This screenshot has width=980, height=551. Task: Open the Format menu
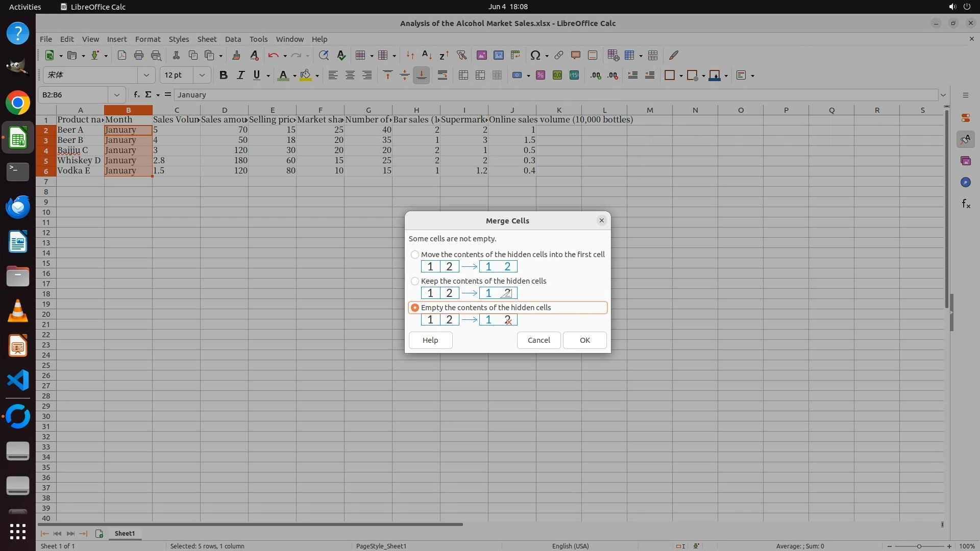tap(148, 39)
